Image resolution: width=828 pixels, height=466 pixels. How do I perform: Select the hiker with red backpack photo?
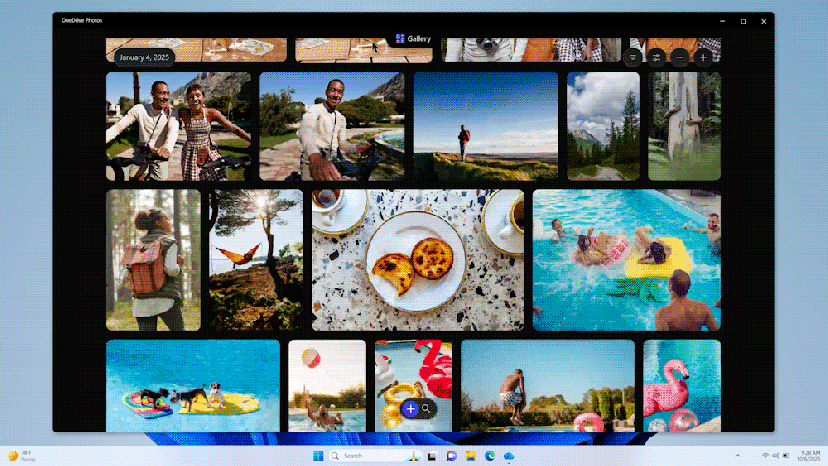[x=153, y=260]
